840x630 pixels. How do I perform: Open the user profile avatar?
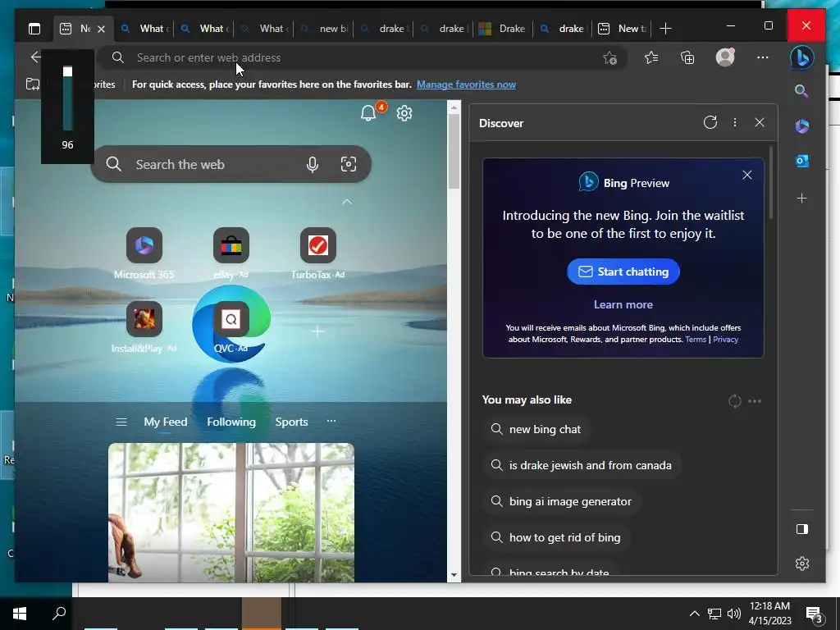[725, 57]
